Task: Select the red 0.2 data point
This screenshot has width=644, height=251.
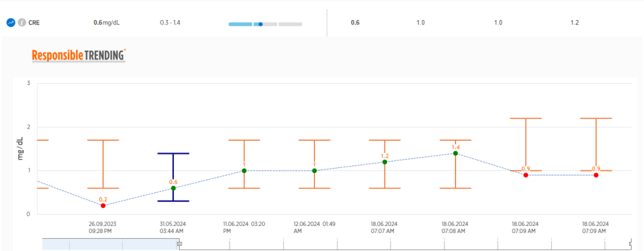Action: coord(103,205)
